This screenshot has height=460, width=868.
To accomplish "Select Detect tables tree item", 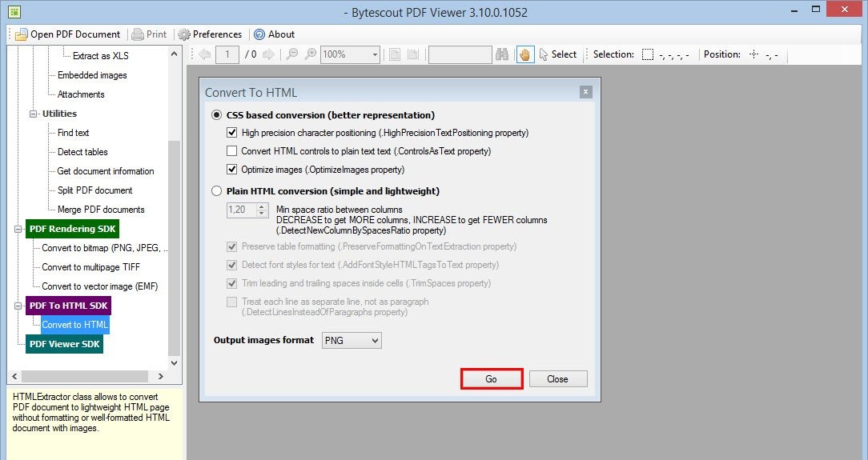I will pyautogui.click(x=82, y=152).
